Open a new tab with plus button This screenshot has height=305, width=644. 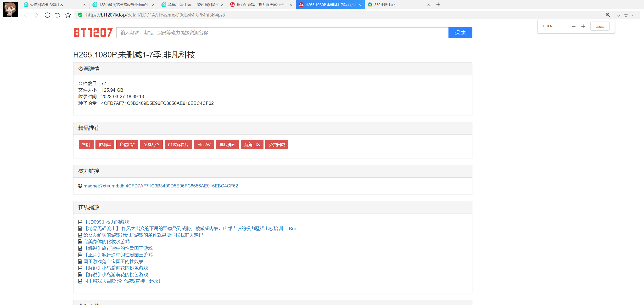pos(438,5)
